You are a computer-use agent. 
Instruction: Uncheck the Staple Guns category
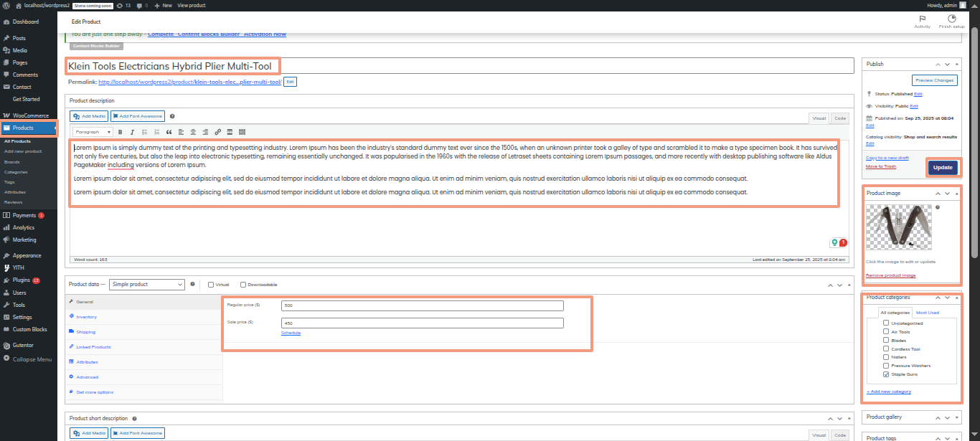point(886,374)
